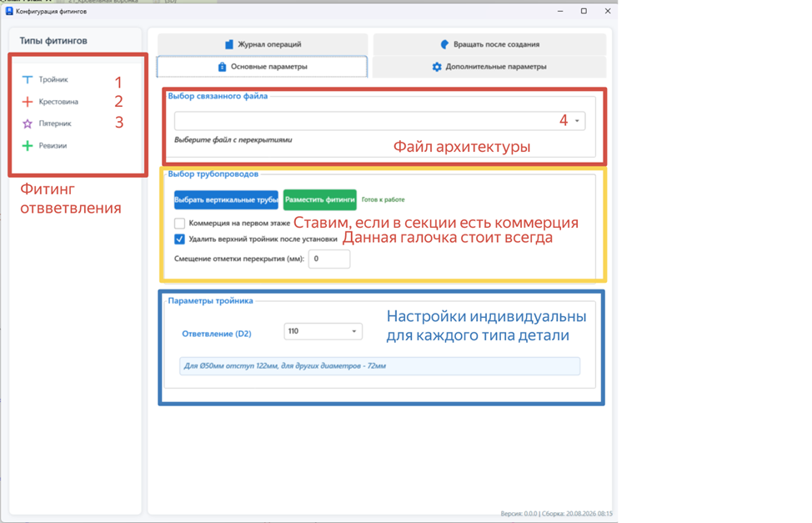Click the Основные параметры clipboard icon
The image size is (812, 523).
[x=222, y=67]
